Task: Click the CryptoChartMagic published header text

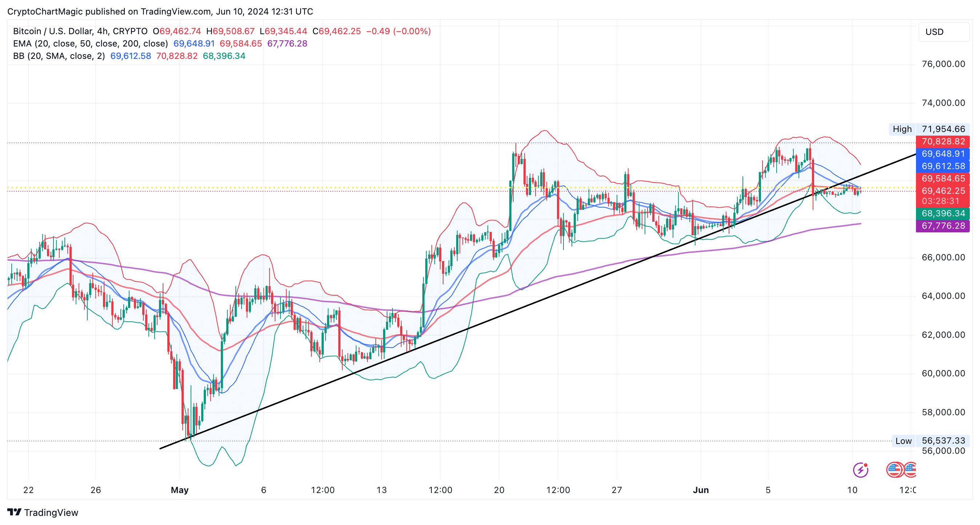Action: [x=160, y=11]
